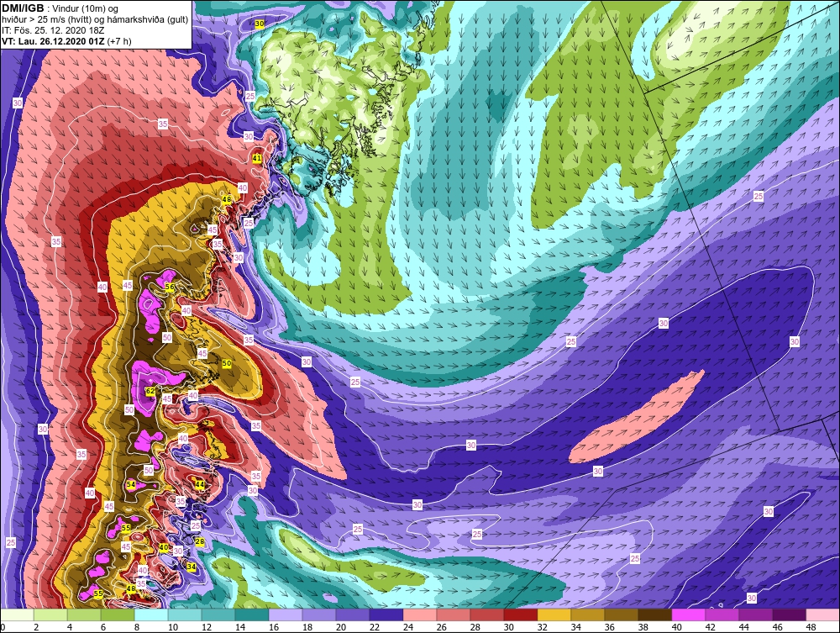Click the yellow gust label '54'
Image resolution: width=840 pixels, height=633 pixels.
[131, 484]
